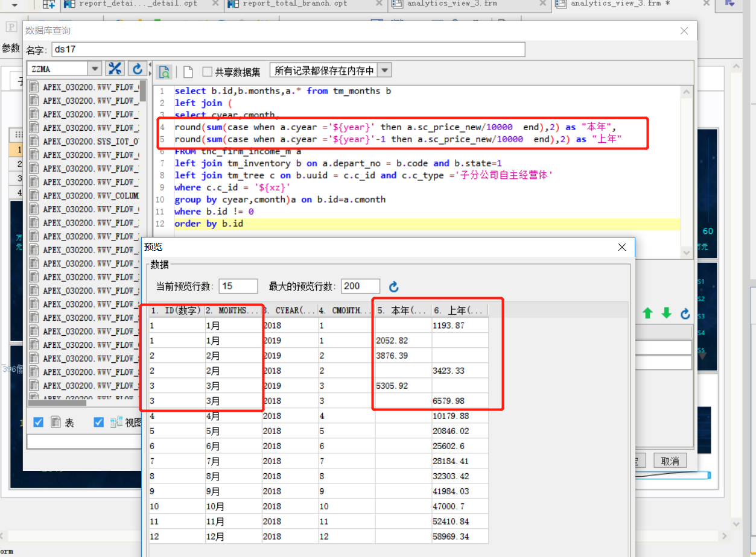Toggle the 视图 checkbox
Viewport: 756px width, 557px height.
[x=99, y=423]
